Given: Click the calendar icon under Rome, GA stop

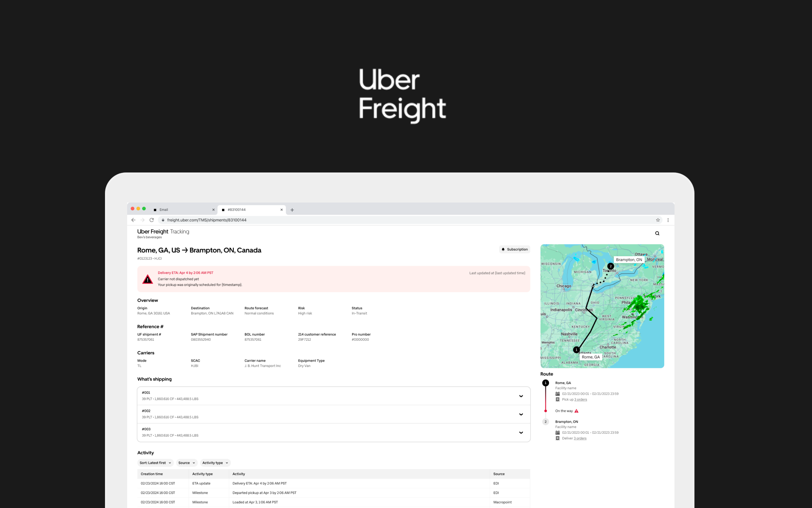Looking at the screenshot, I should coord(557,394).
